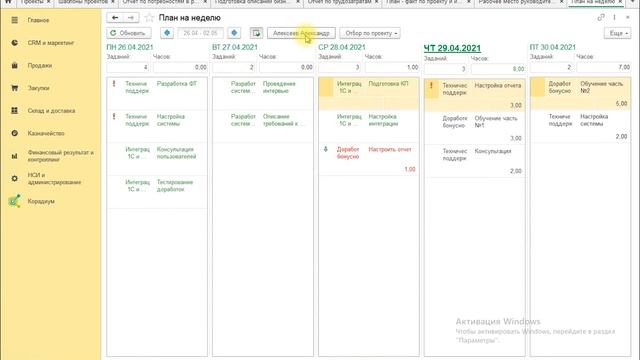Select the Обучение часть №1 task
The height and width of the screenshot is (360, 640).
pos(475,128)
